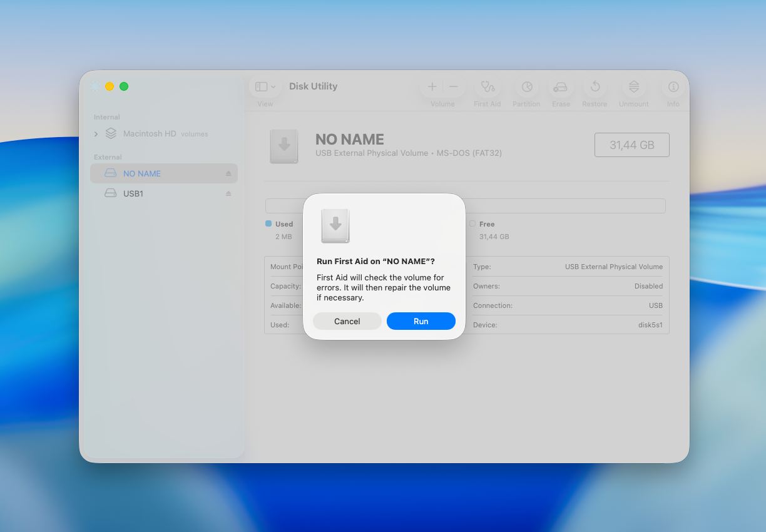The image size is (766, 532).
Task: Select NO NAME volume in sidebar
Action: tap(164, 173)
